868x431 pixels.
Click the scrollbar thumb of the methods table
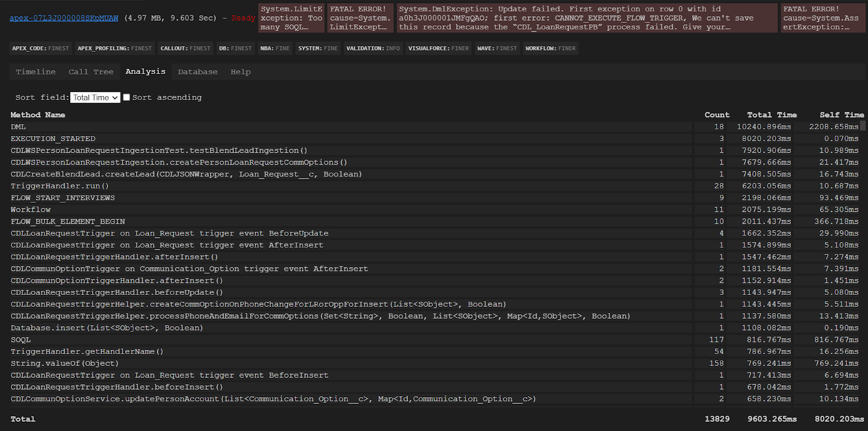pyautogui.click(x=863, y=125)
